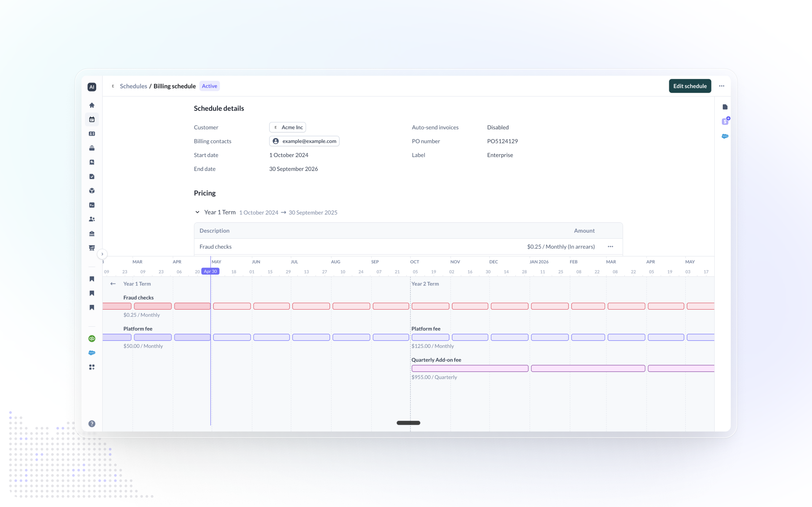Screen dimensions: 812x507
Task: Open the help question mark icon
Action: click(92, 424)
